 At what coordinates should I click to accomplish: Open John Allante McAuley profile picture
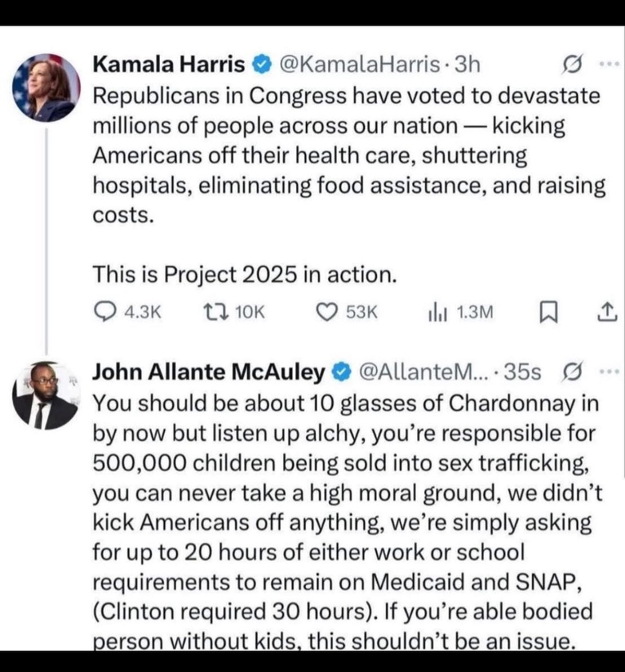pos(46,395)
